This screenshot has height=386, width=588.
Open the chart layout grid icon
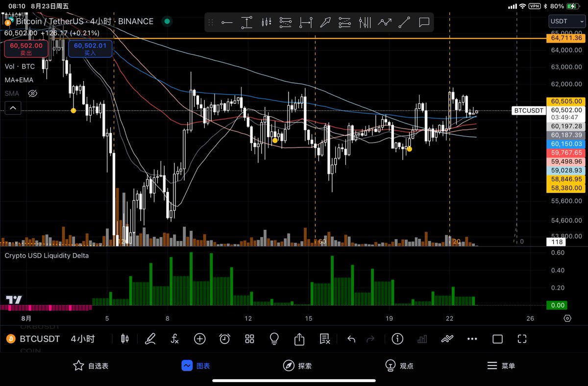[249, 339]
